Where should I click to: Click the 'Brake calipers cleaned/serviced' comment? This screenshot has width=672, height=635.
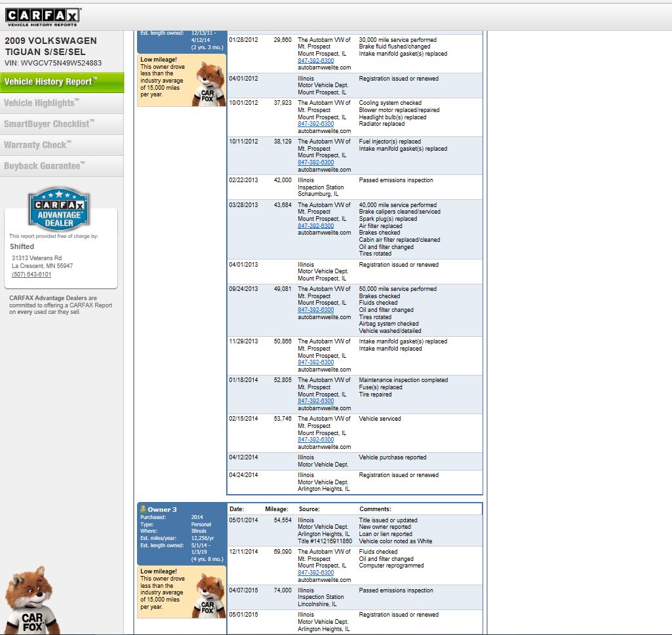point(399,212)
